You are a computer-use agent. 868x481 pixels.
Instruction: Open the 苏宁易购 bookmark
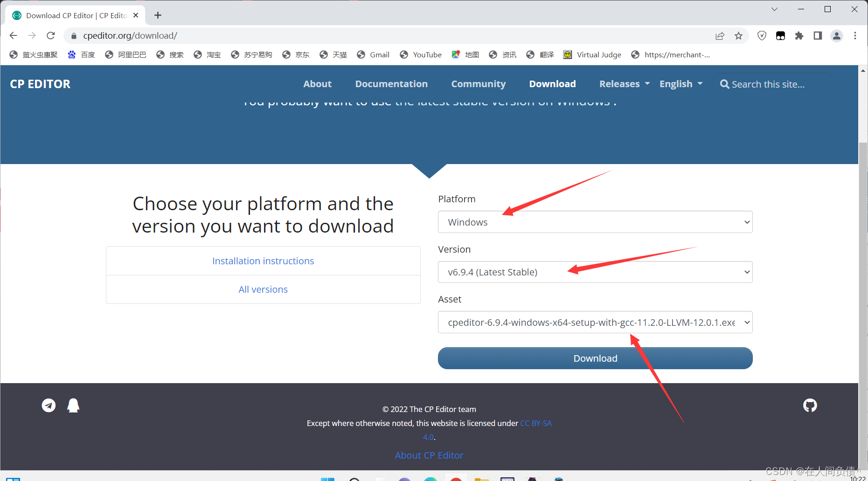[x=251, y=55]
